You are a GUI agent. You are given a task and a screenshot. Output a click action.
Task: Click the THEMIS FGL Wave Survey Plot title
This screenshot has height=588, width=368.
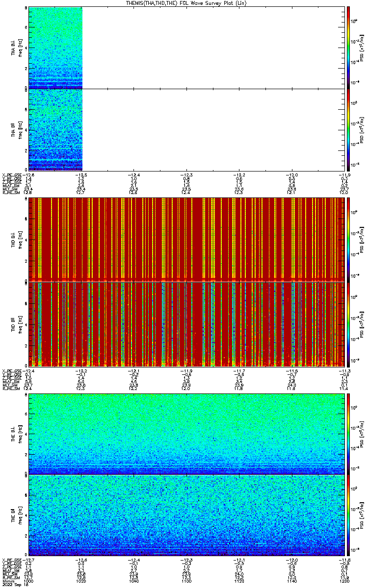187,3
